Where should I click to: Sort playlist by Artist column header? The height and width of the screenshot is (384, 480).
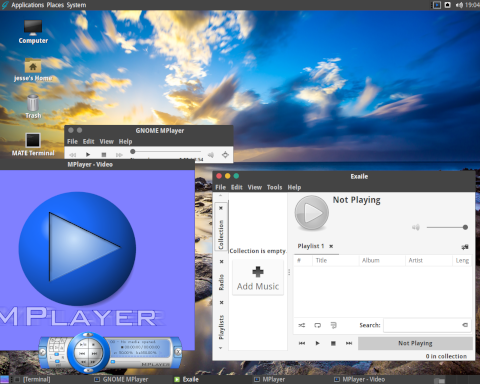coord(429,260)
